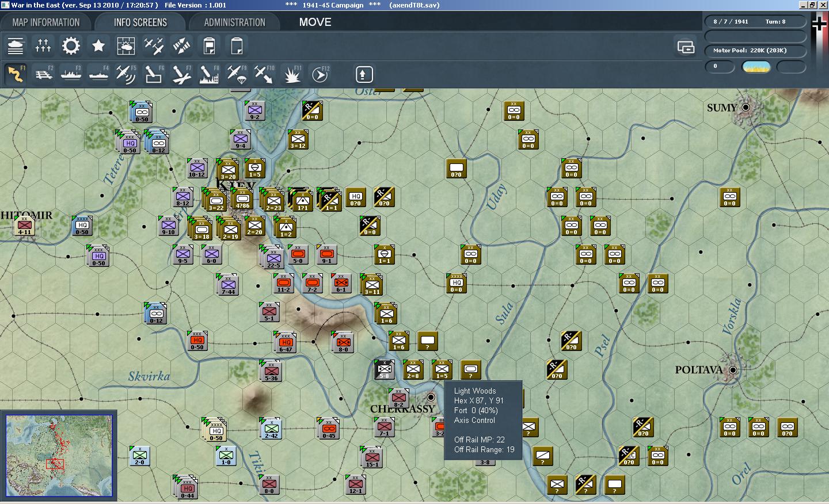Open the crossed-arrows battle report icon

point(181,46)
